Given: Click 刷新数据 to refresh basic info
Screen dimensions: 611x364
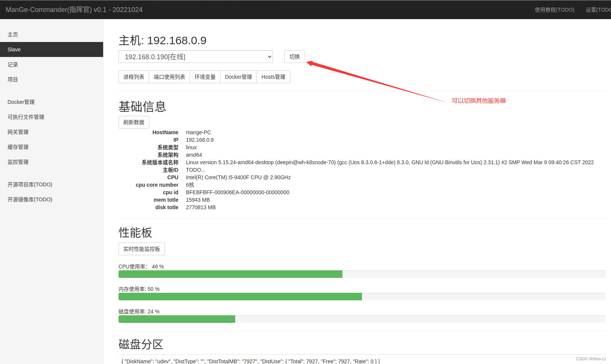Looking at the screenshot, I should (x=134, y=122).
